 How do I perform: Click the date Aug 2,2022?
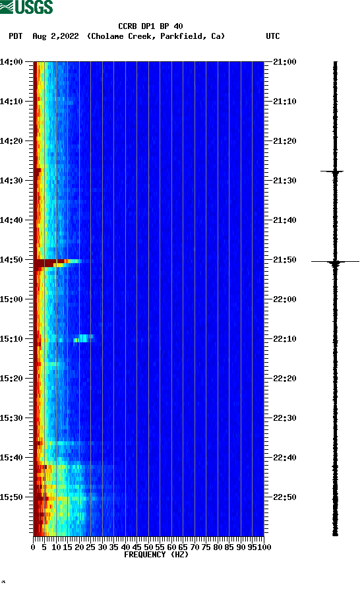[x=55, y=36]
